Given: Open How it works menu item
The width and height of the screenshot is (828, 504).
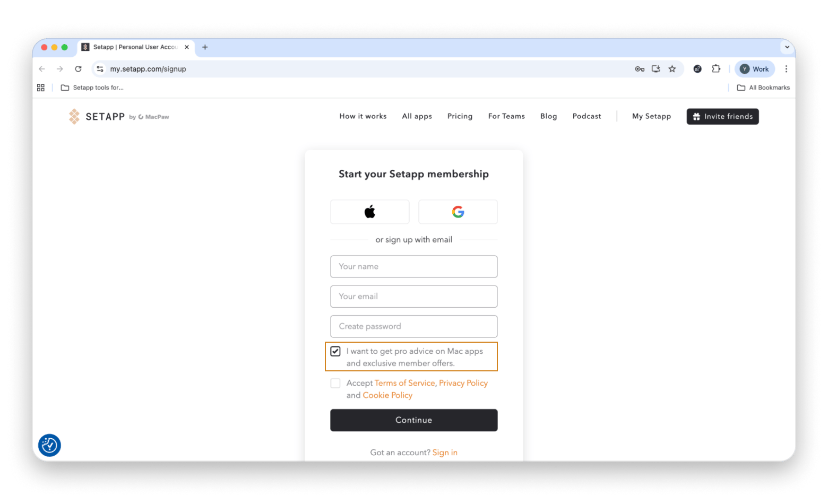Looking at the screenshot, I should point(363,116).
